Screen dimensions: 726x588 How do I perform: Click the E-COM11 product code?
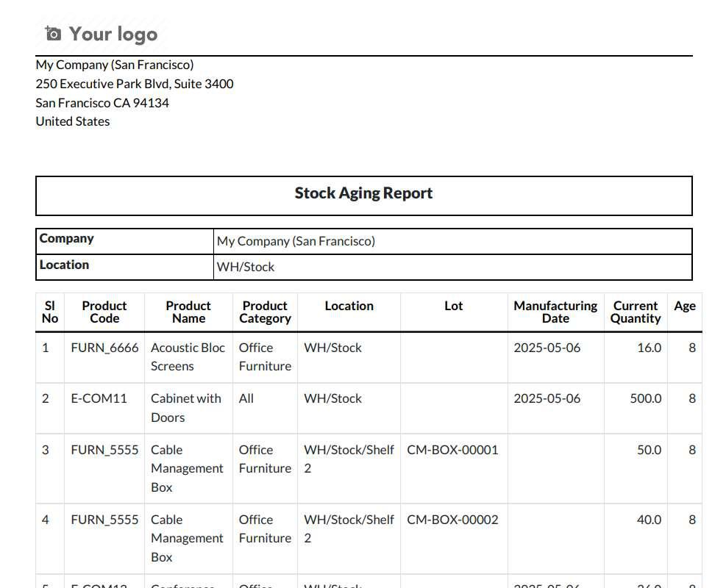(99, 398)
